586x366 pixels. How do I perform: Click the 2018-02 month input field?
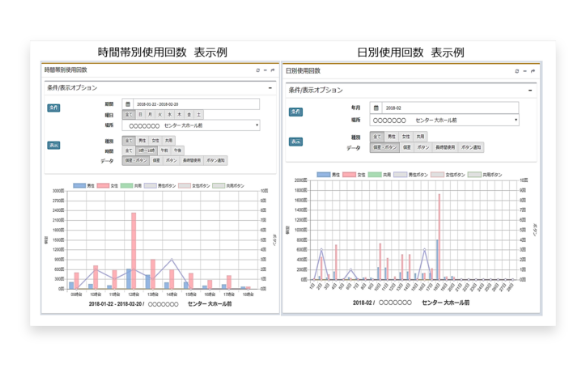pyautogui.click(x=450, y=108)
